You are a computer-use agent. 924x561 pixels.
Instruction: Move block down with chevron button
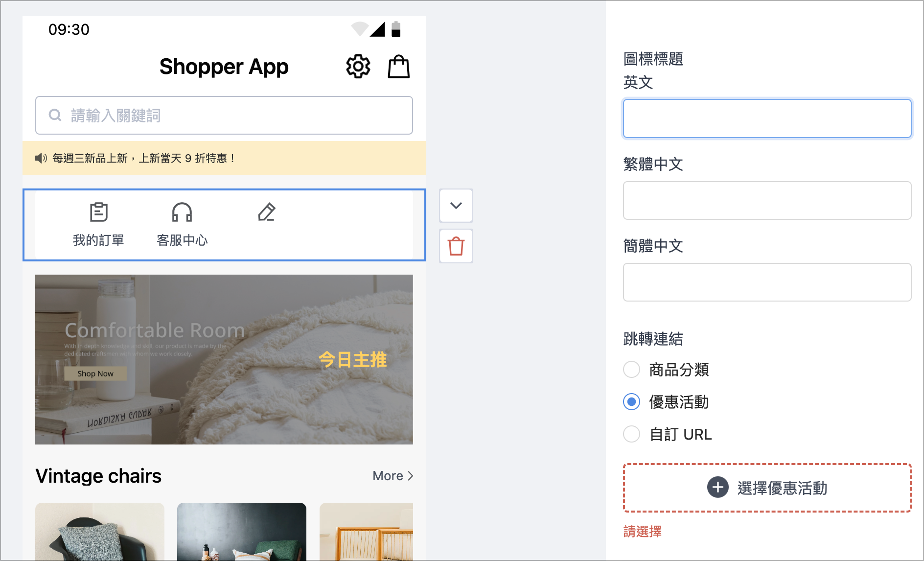tap(456, 206)
